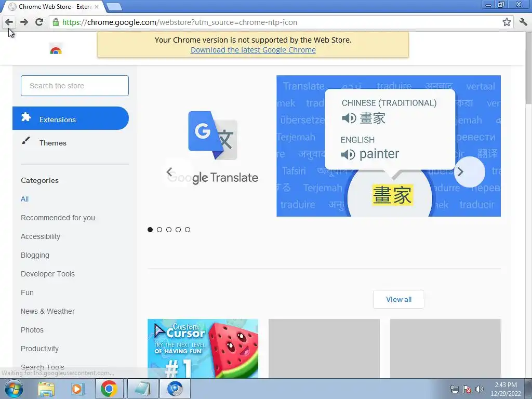Image resolution: width=532 pixels, height=399 pixels.
Task: Click the Google Translate logo in the banner
Action: click(x=212, y=148)
